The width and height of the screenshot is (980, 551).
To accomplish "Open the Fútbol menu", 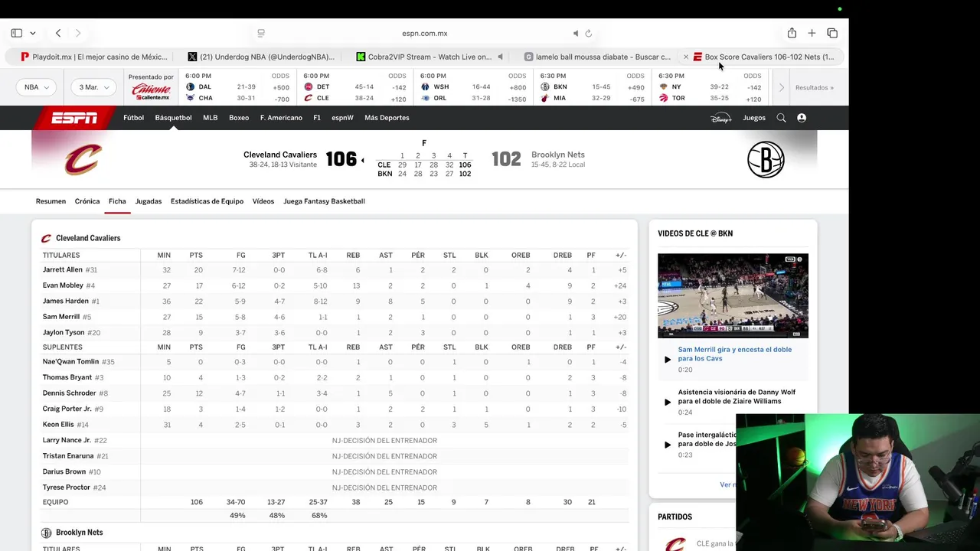I will [133, 118].
